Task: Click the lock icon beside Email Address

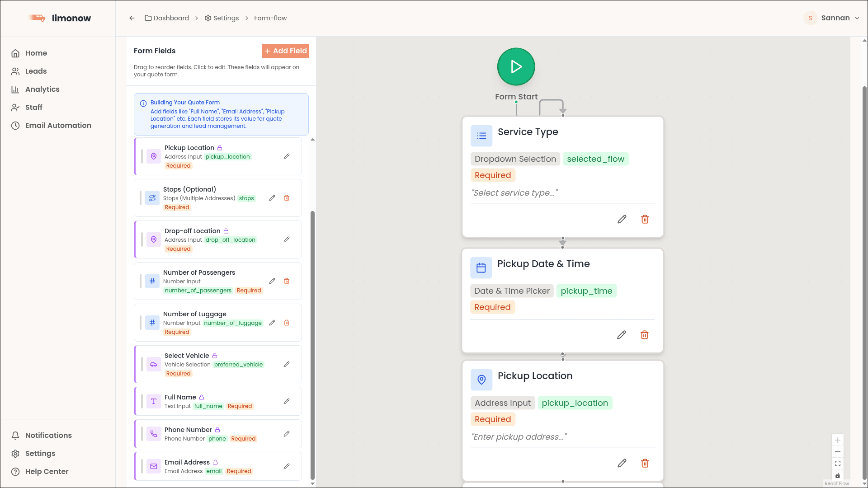Action: tap(215, 462)
